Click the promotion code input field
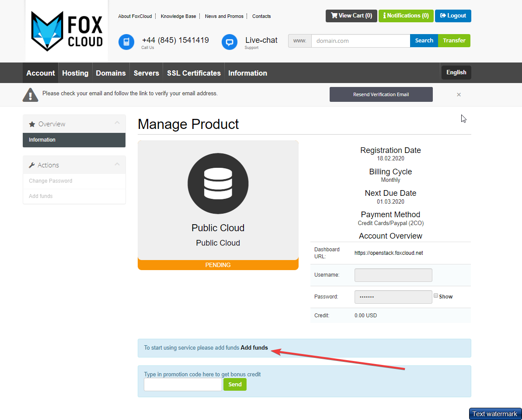Image resolution: width=522 pixels, height=420 pixels. (183, 385)
